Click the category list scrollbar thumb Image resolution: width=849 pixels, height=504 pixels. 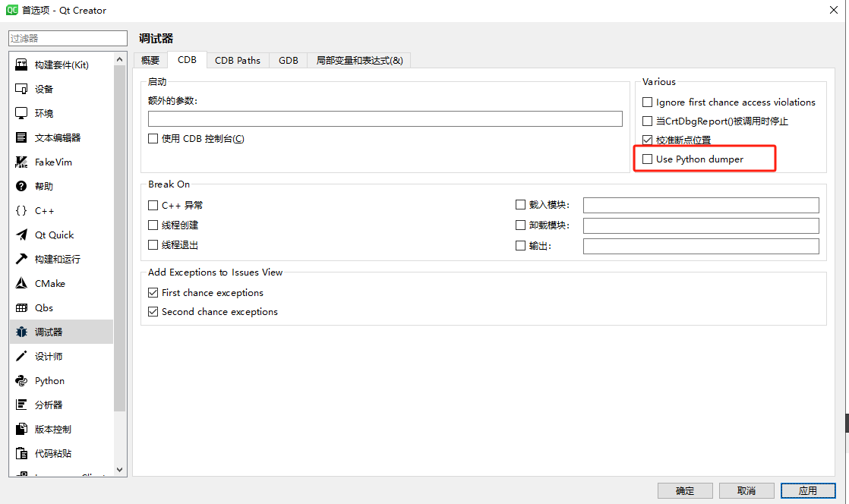coord(120,238)
